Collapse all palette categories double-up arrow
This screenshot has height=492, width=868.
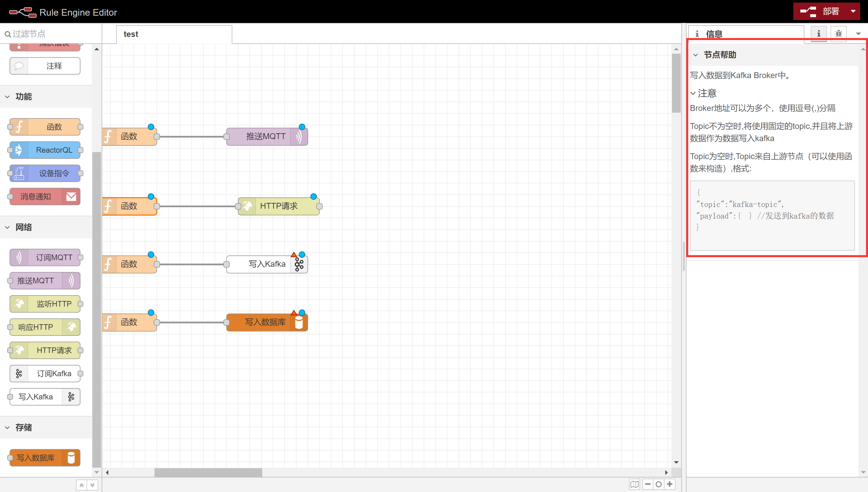coord(82,485)
